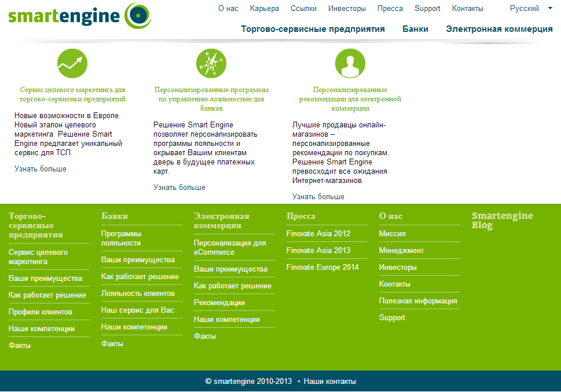Open Как работает решение in the Электронная коммерция footer column
Viewport: 561px width, 392px height.
233,285
